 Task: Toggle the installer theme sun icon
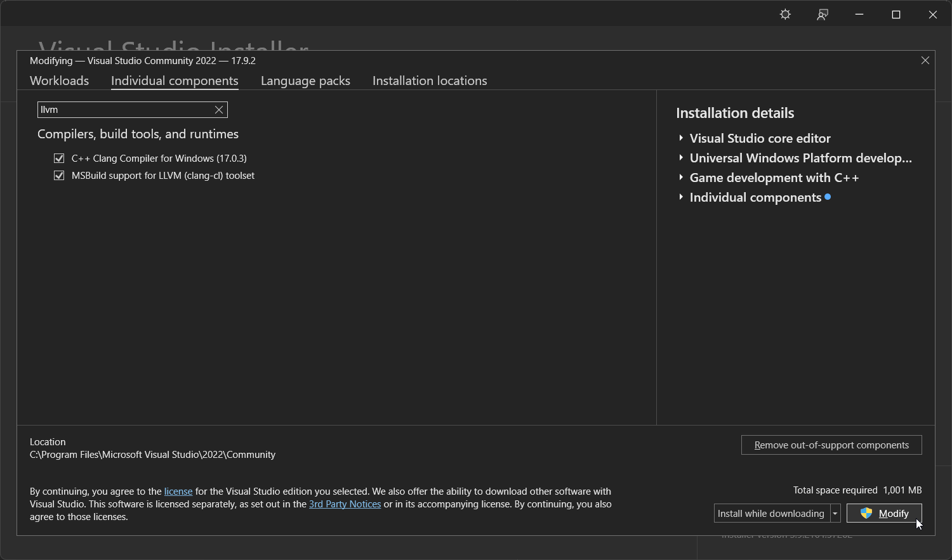[x=785, y=15]
